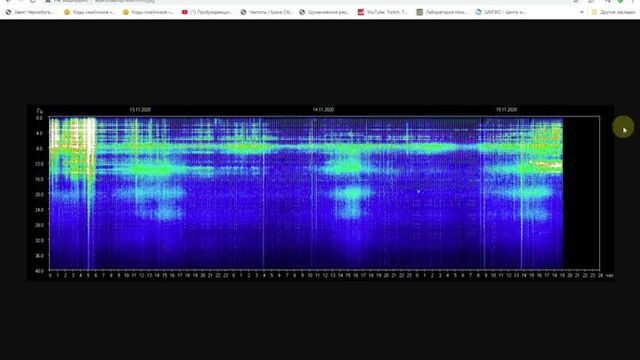
Task: Click the hour 24 tick on time axis
Action: click(x=600, y=276)
